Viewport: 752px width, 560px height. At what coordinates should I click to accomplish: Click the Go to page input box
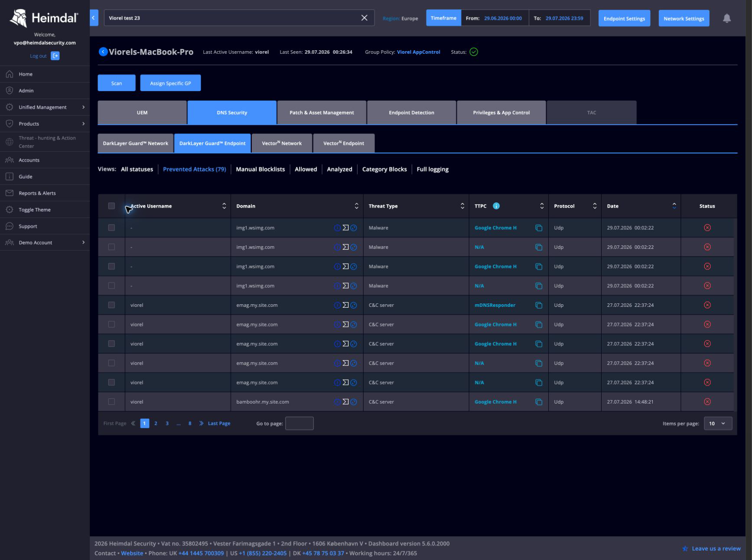(299, 423)
